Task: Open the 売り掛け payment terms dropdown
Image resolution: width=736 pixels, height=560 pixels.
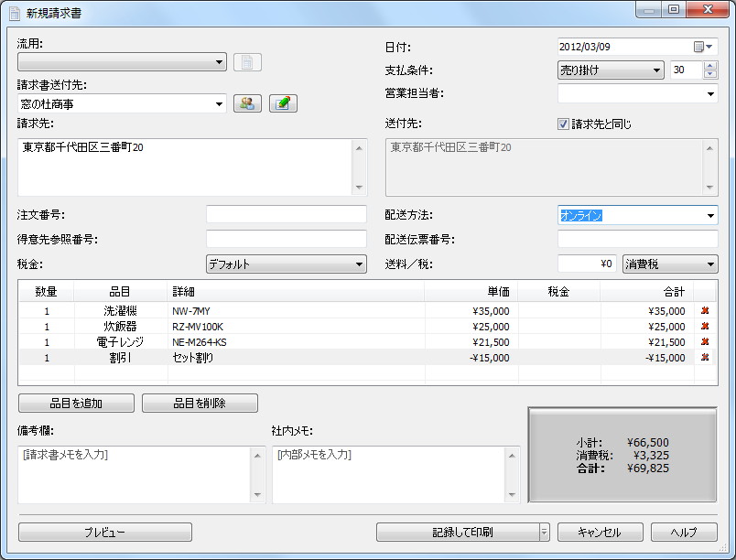Action: pyautogui.click(x=656, y=70)
